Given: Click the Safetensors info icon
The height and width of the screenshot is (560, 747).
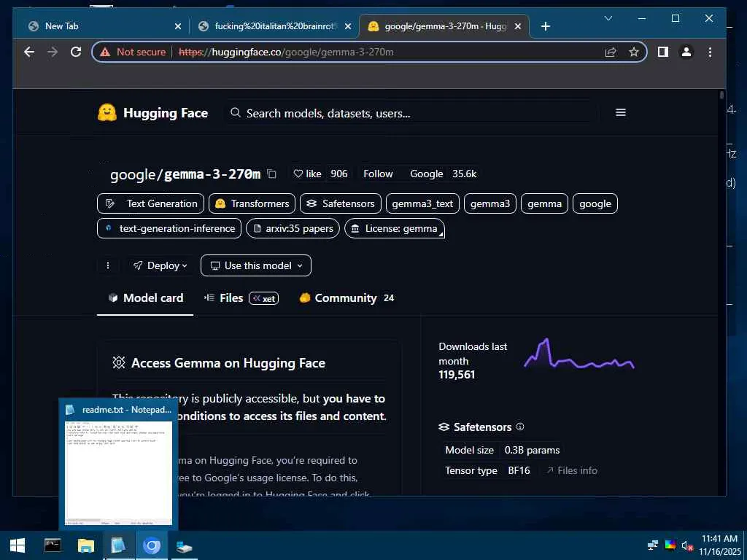Looking at the screenshot, I should [x=520, y=427].
